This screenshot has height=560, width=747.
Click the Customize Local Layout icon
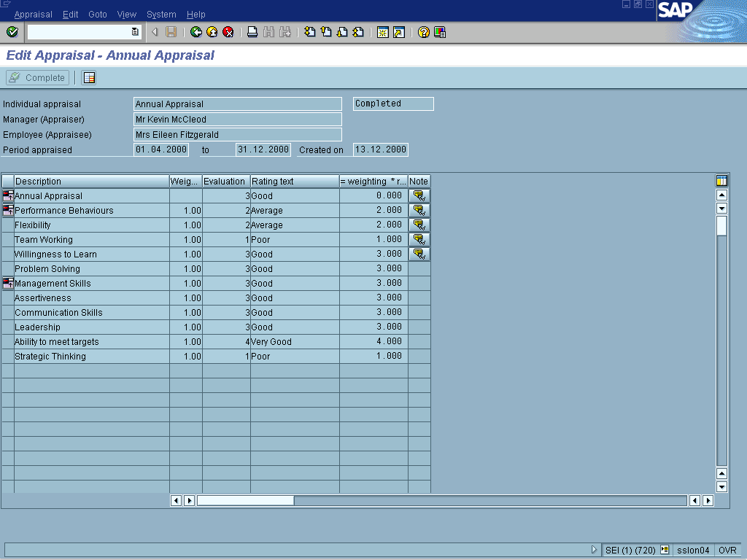pos(440,32)
